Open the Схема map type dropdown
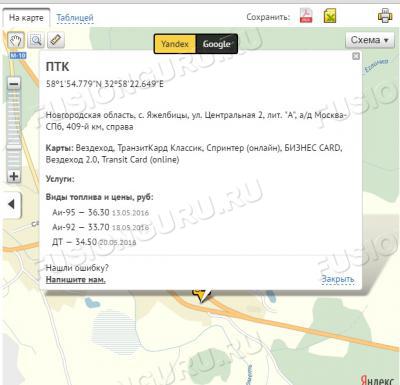This screenshot has height=385, width=400. (x=370, y=40)
